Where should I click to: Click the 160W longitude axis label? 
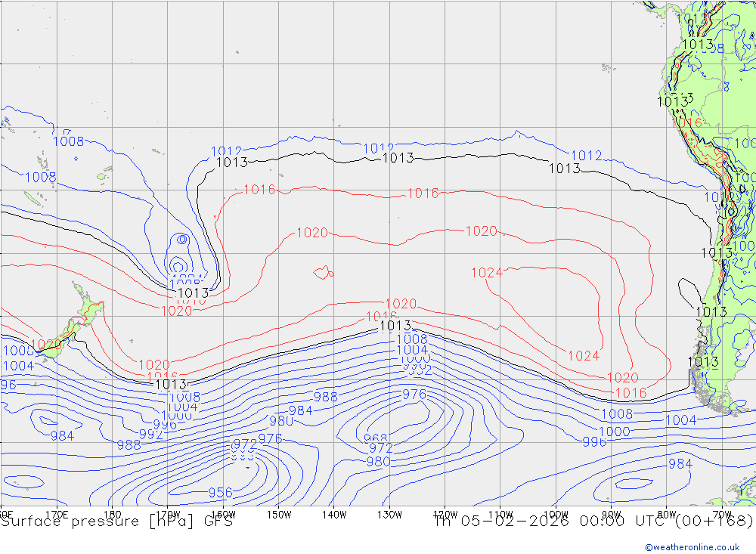click(x=223, y=515)
